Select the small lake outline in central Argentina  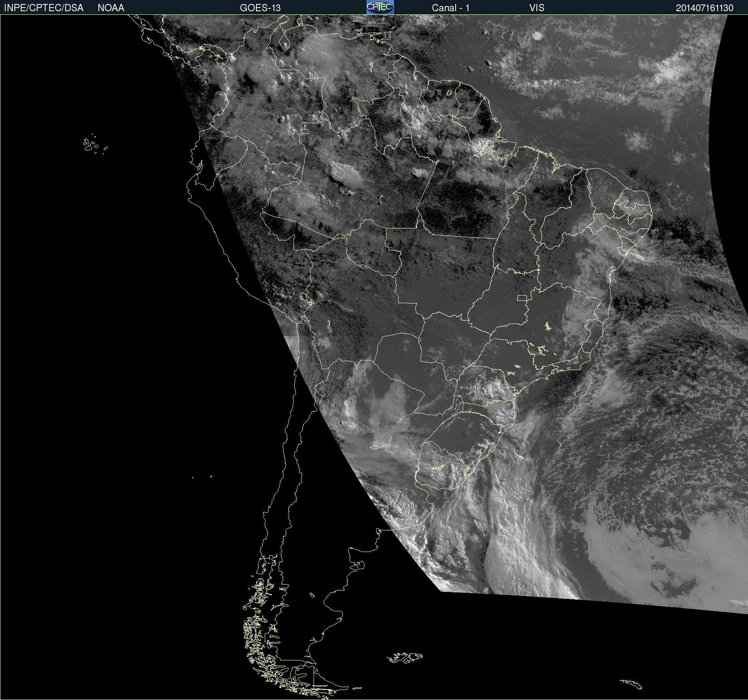coord(374,447)
